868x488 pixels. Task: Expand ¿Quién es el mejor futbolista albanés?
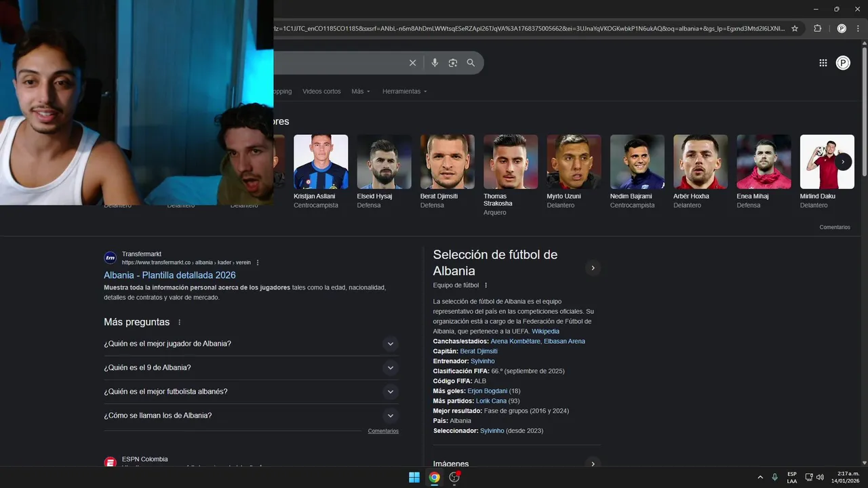tap(251, 392)
